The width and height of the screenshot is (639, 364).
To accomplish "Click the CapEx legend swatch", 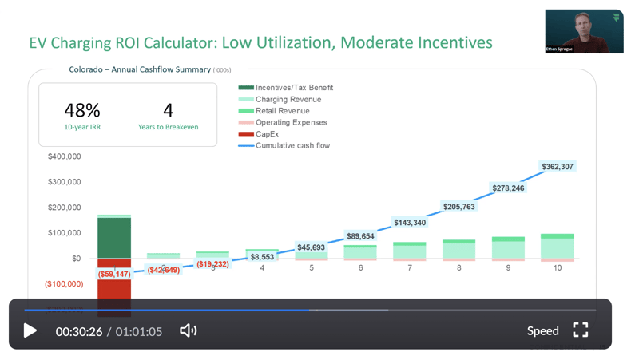I will 246,134.
